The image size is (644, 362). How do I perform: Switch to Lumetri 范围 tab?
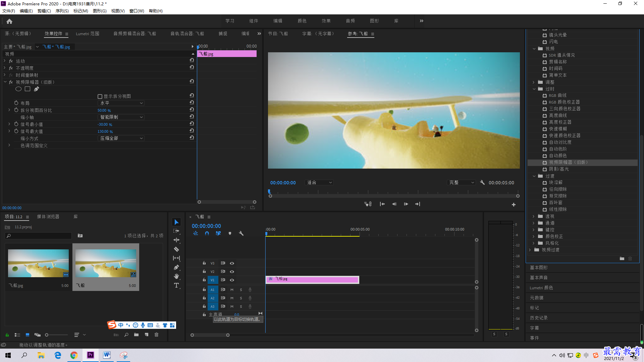point(88,34)
